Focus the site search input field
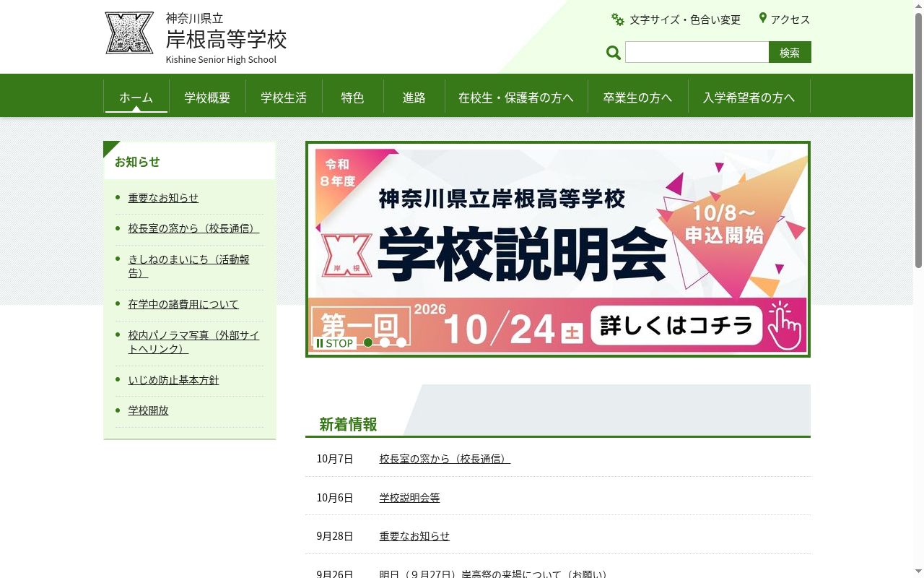The image size is (924, 578). (697, 52)
